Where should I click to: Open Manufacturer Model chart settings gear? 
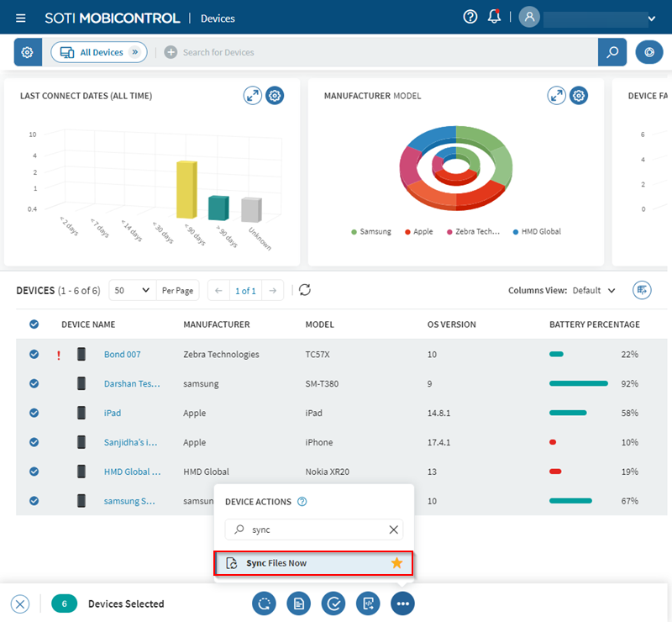579,96
